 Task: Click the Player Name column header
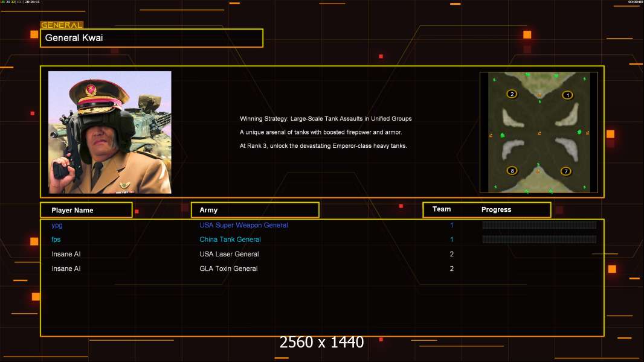(x=86, y=210)
